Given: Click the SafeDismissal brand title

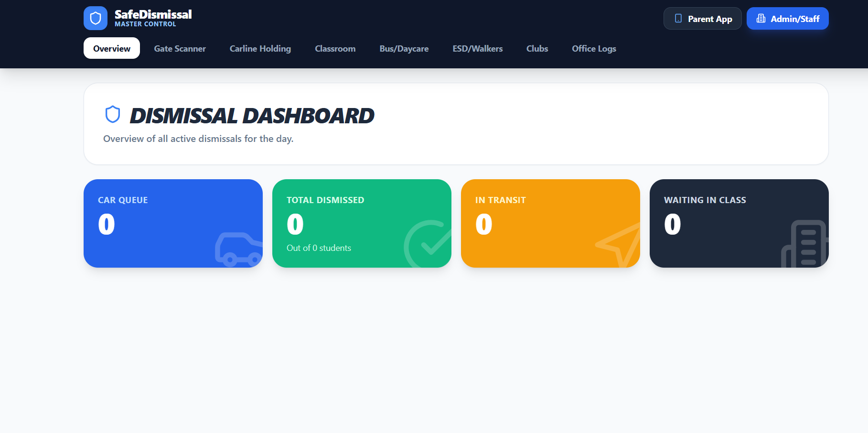Looking at the screenshot, I should pos(153,14).
